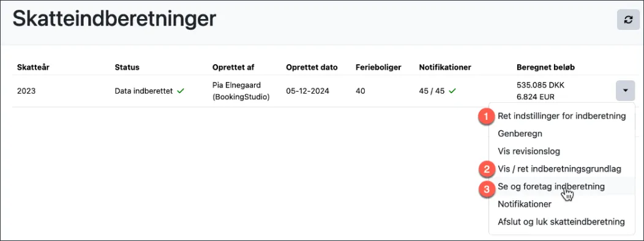Click the red badge number 2
The width and height of the screenshot is (644, 241).
tap(486, 169)
